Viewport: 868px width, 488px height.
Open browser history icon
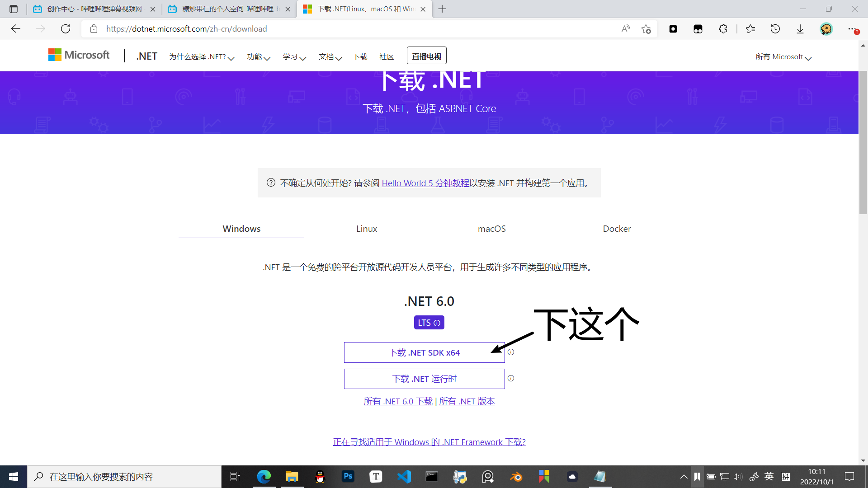pos(775,29)
